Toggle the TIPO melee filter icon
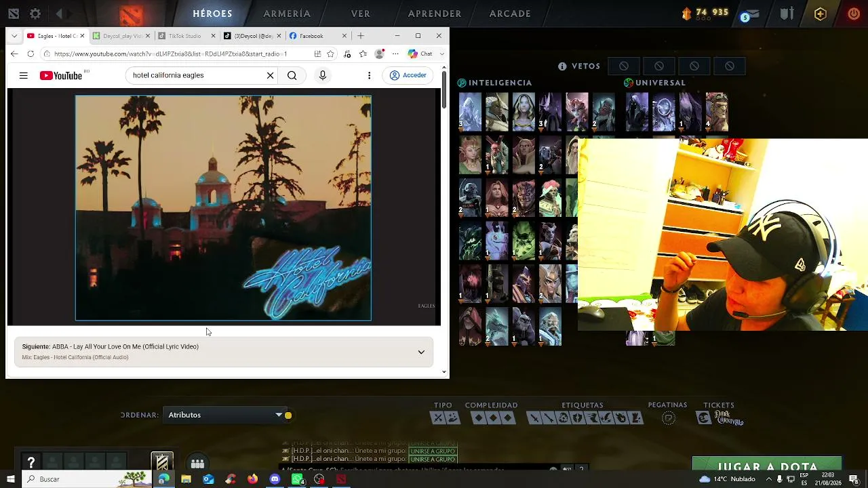 437,418
